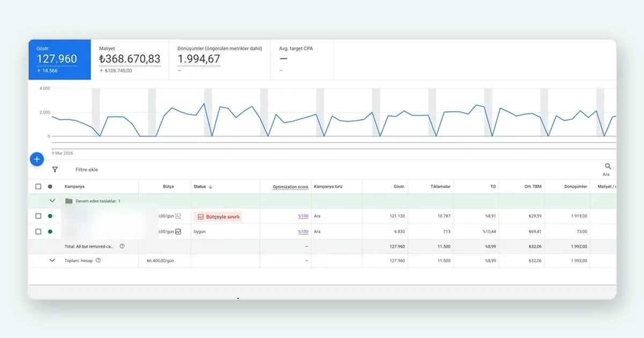Sort by Ort. TBM column header
644x338 pixels.
point(533,187)
